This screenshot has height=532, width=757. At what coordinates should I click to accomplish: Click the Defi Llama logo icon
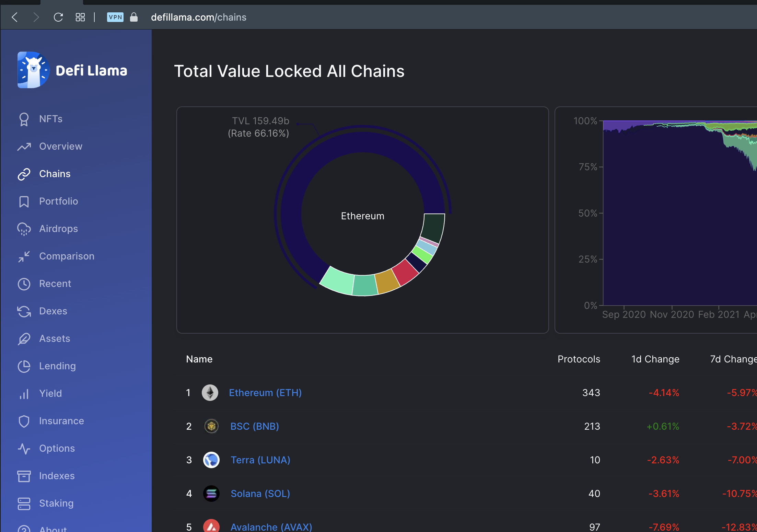point(33,70)
